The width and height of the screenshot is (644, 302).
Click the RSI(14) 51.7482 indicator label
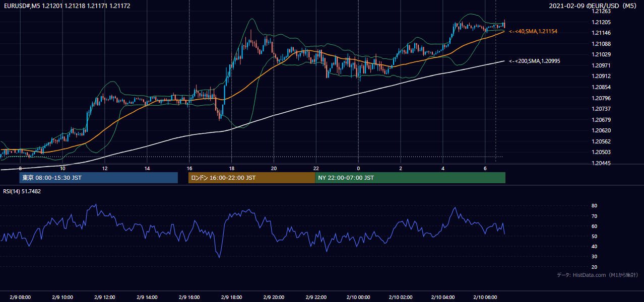(22, 191)
